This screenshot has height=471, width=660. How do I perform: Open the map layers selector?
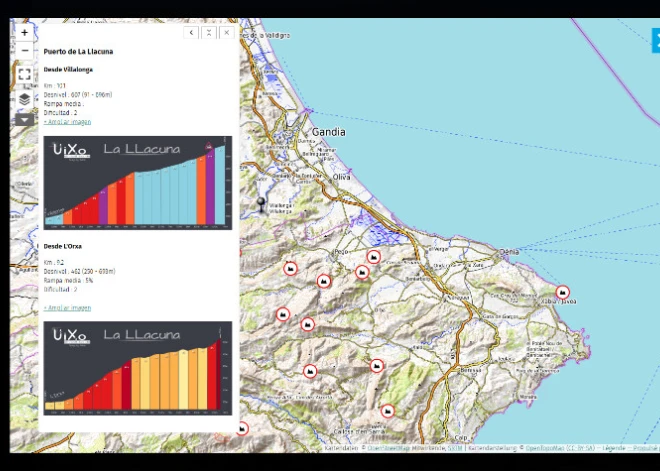(25, 99)
